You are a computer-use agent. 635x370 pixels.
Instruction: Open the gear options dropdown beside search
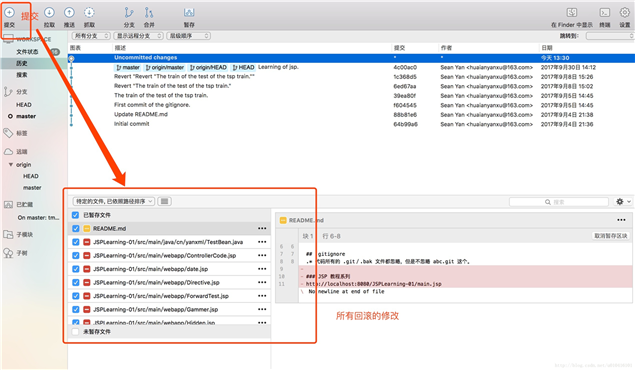click(623, 201)
